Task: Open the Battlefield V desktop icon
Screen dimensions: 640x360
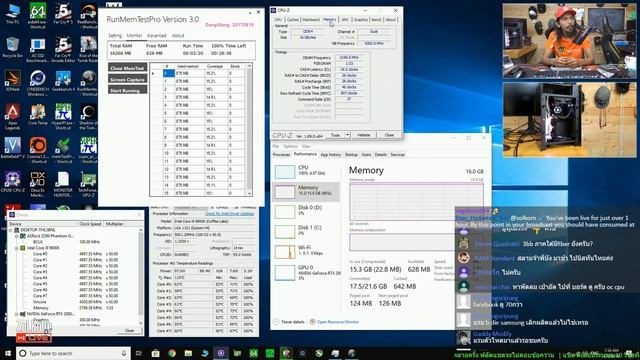Action: (x=13, y=148)
